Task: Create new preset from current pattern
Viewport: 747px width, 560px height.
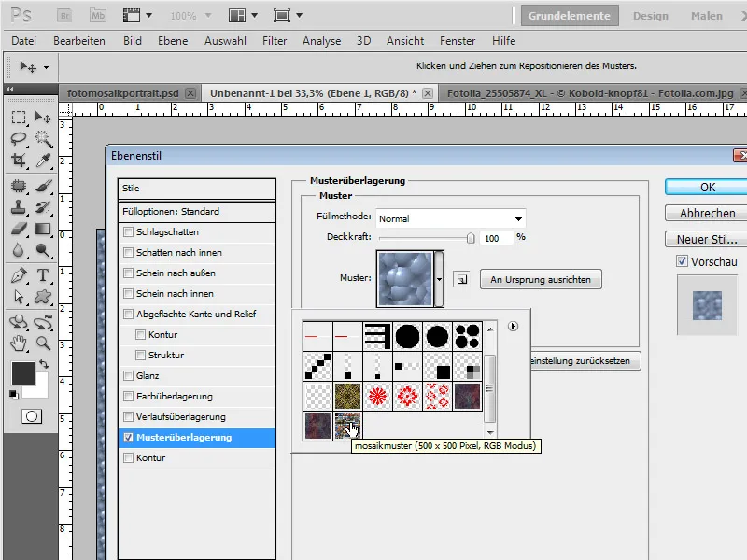Action: click(461, 279)
